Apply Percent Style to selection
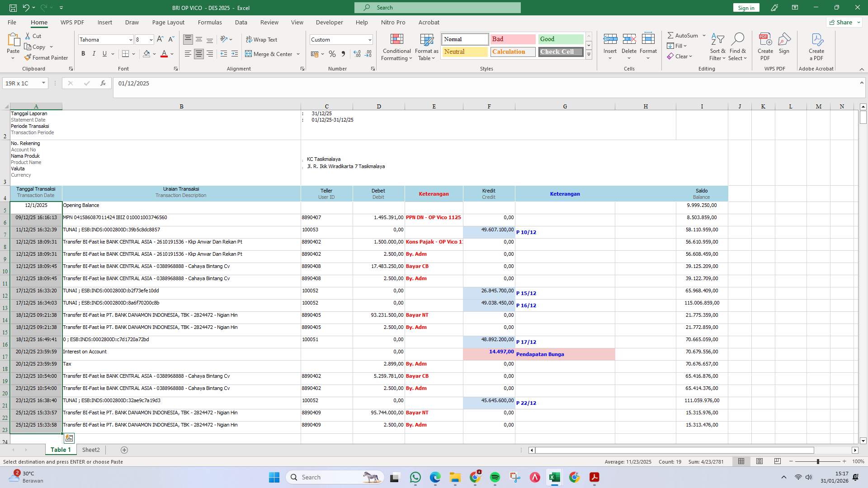The image size is (868, 488). (332, 54)
